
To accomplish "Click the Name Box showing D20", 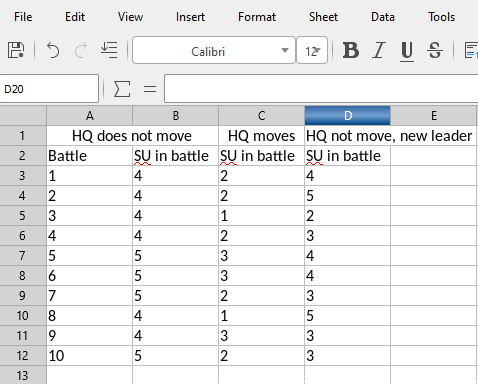I will pyautogui.click(x=49, y=89).
